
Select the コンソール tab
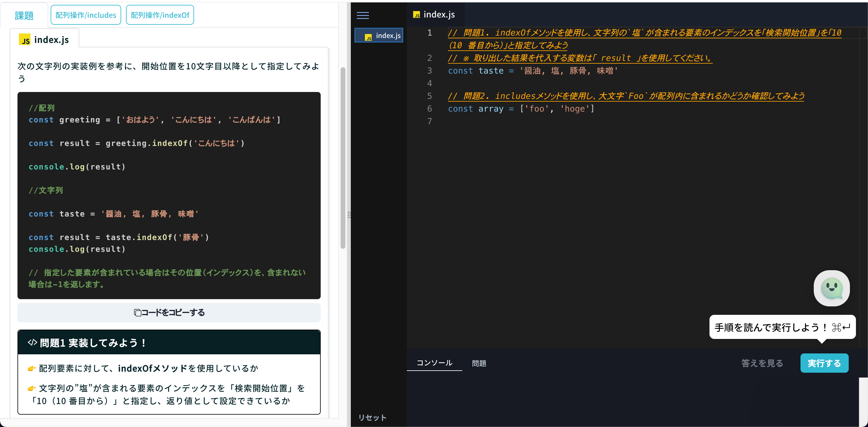pyautogui.click(x=434, y=363)
